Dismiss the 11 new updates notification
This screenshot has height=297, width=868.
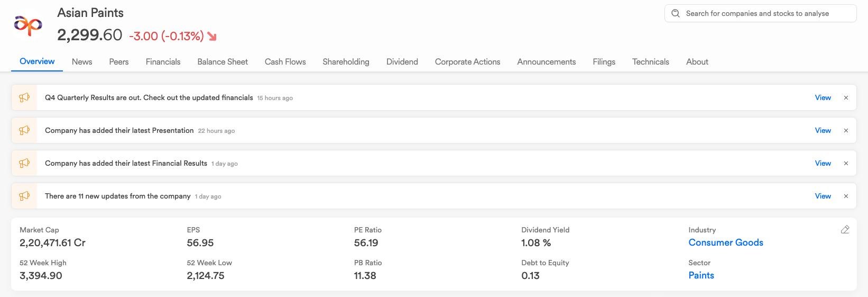(x=846, y=196)
